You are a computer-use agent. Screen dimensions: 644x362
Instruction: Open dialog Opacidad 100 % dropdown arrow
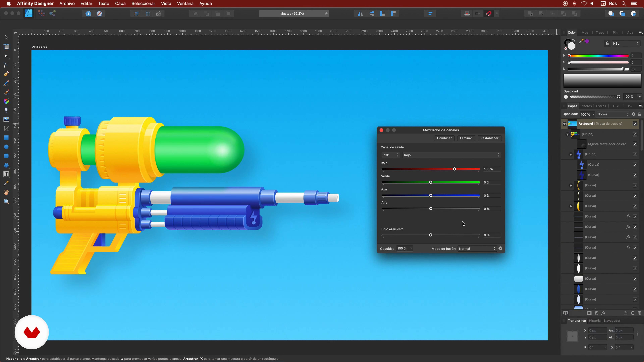point(411,248)
